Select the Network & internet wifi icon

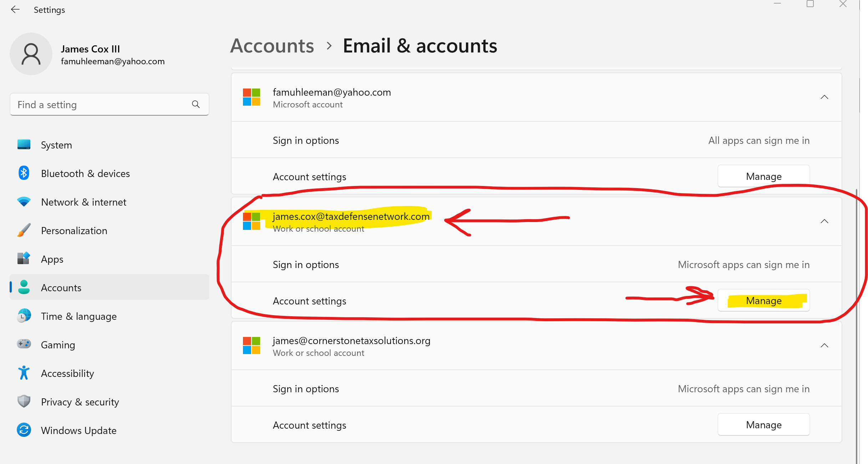click(24, 202)
